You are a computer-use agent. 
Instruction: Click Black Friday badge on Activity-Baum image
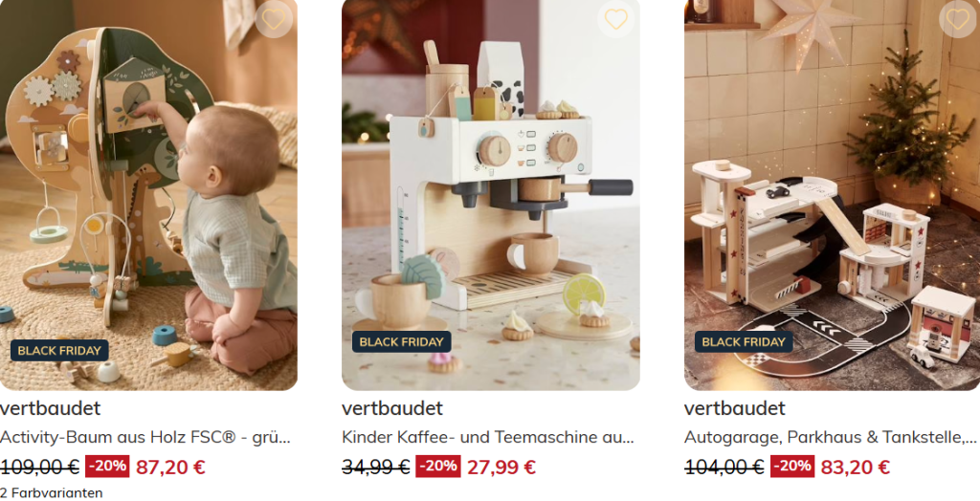[59, 351]
